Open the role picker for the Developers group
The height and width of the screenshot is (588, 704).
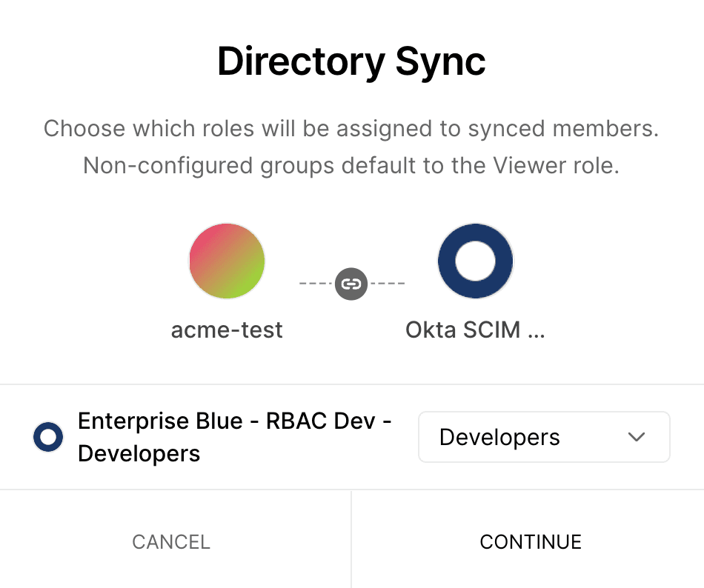pyautogui.click(x=544, y=437)
